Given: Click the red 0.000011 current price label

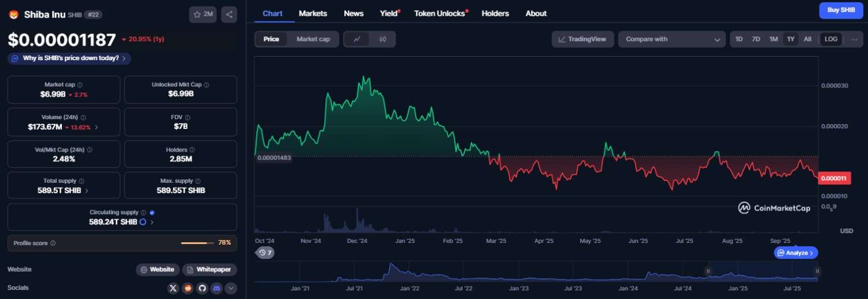Looking at the screenshot, I should pyautogui.click(x=834, y=179).
